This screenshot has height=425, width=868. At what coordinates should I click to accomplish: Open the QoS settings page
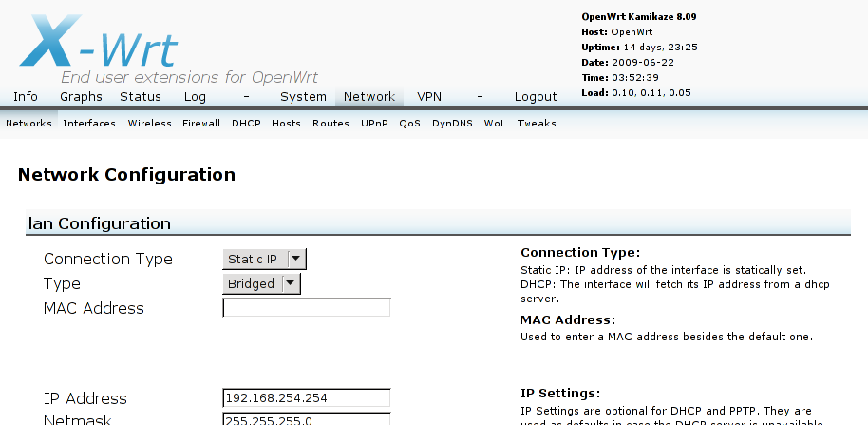409,124
